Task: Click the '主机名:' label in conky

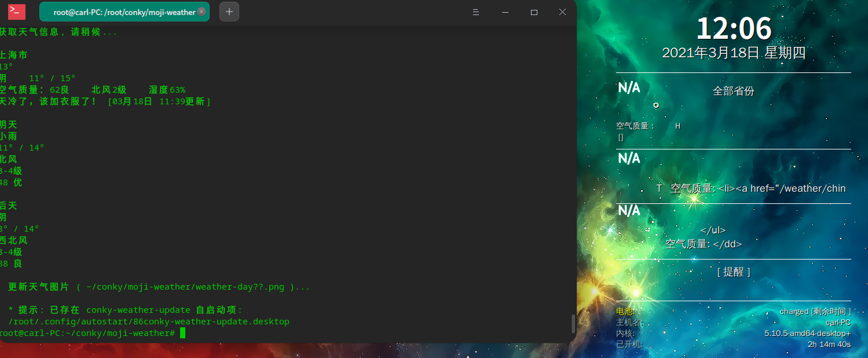Action: 629,323
